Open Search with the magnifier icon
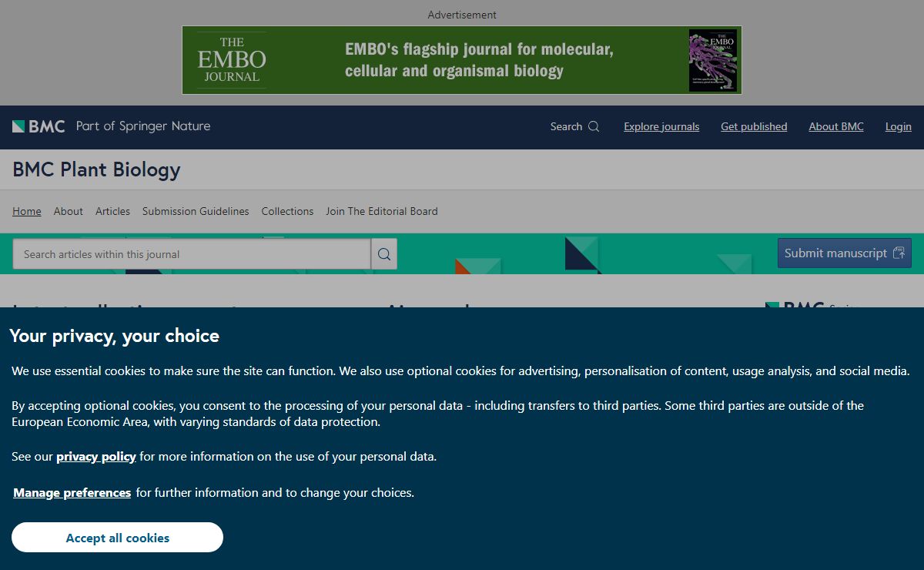The image size is (924, 570). 574,126
